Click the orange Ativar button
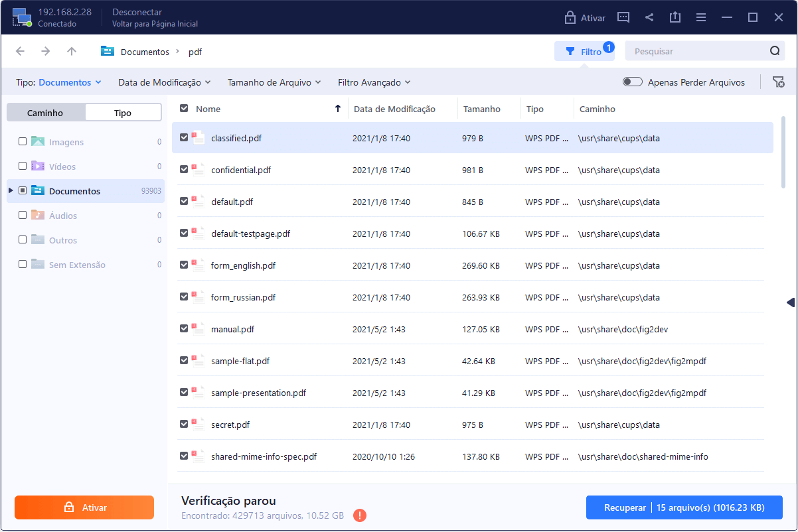Screen dimensions: 798x532 pos(84,507)
